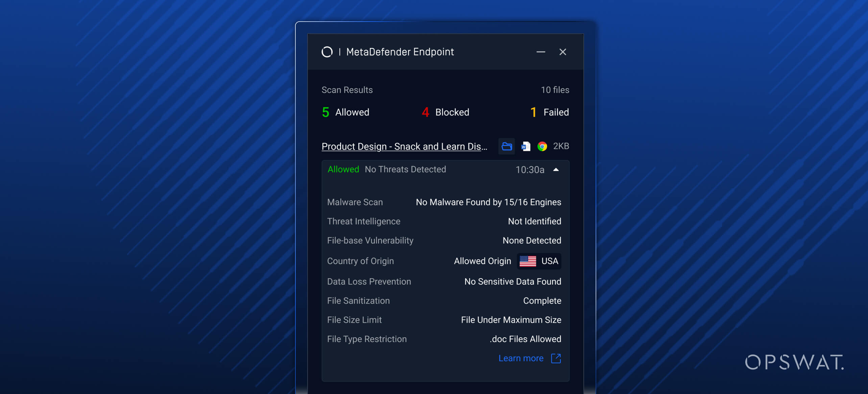Viewport: 868px width, 394px height.
Task: Collapse the Allowed scan details with the chevron
Action: pos(556,169)
